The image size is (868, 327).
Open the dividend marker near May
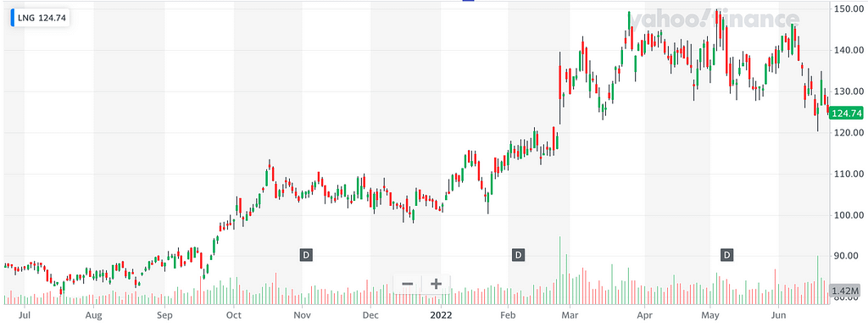tap(726, 255)
